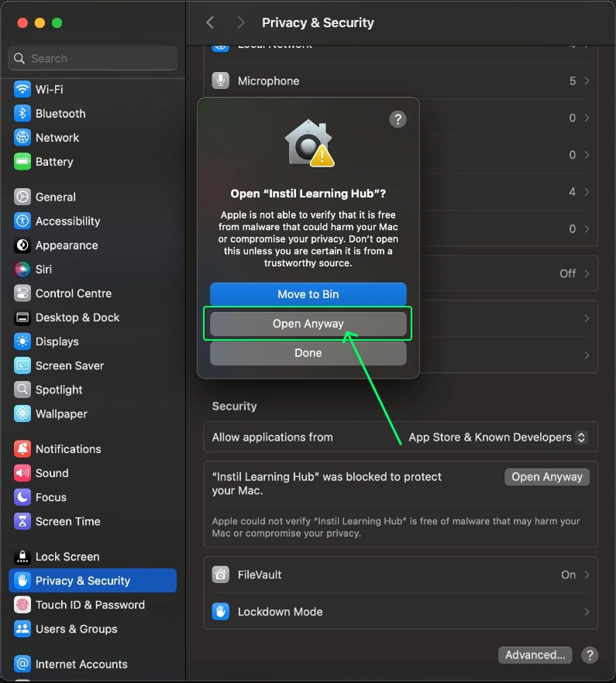Select the Bluetooth icon in sidebar
This screenshot has height=683, width=616.
(22, 113)
